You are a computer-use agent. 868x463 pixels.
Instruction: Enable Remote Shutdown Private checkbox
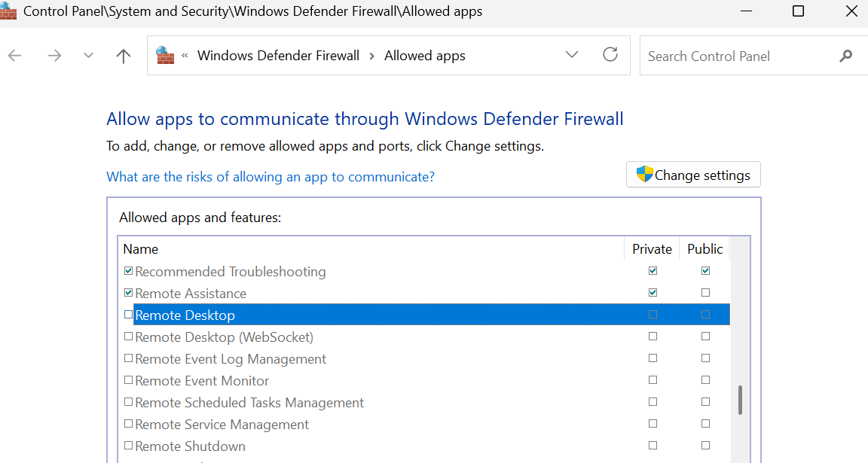(x=653, y=445)
